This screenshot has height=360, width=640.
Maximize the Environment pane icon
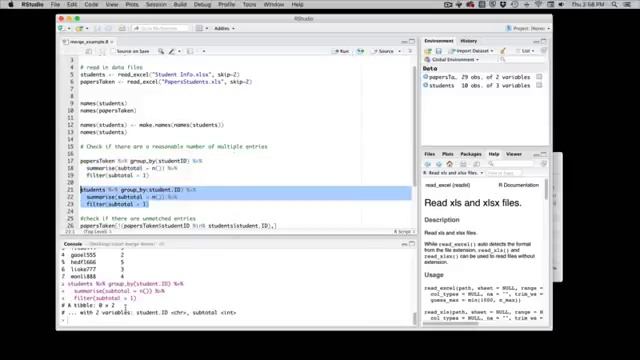(x=543, y=41)
